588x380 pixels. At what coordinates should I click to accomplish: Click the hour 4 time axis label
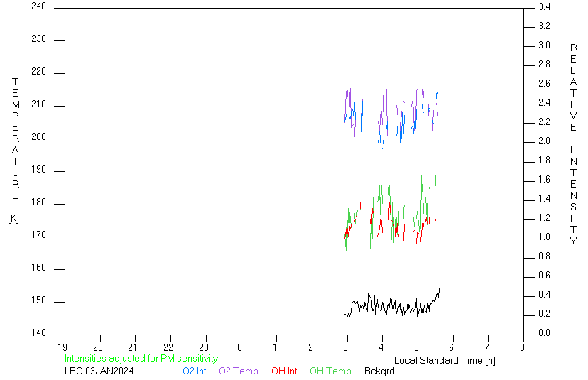point(381,347)
